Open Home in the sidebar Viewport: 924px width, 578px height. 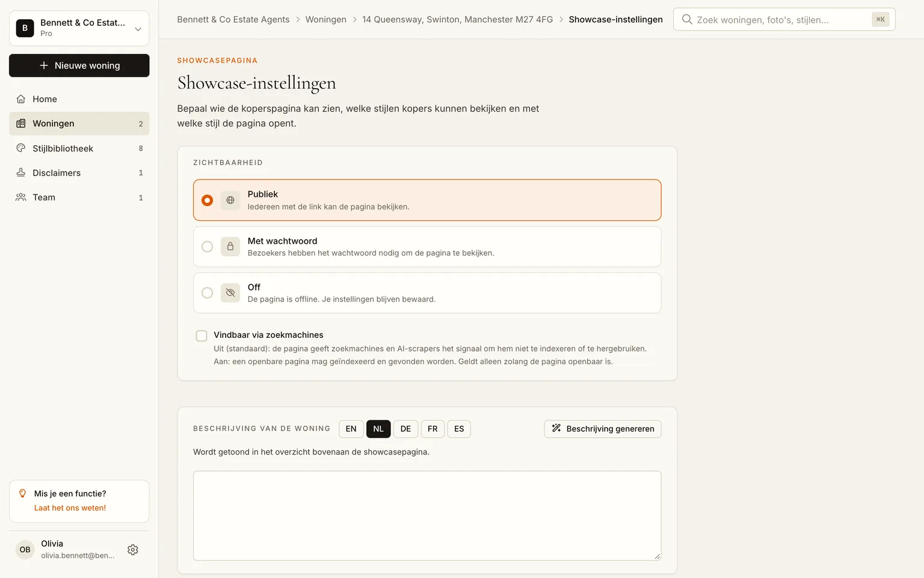coord(79,99)
